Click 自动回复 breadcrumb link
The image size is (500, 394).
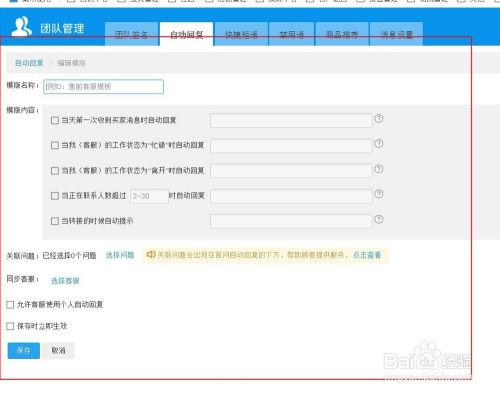pos(29,63)
